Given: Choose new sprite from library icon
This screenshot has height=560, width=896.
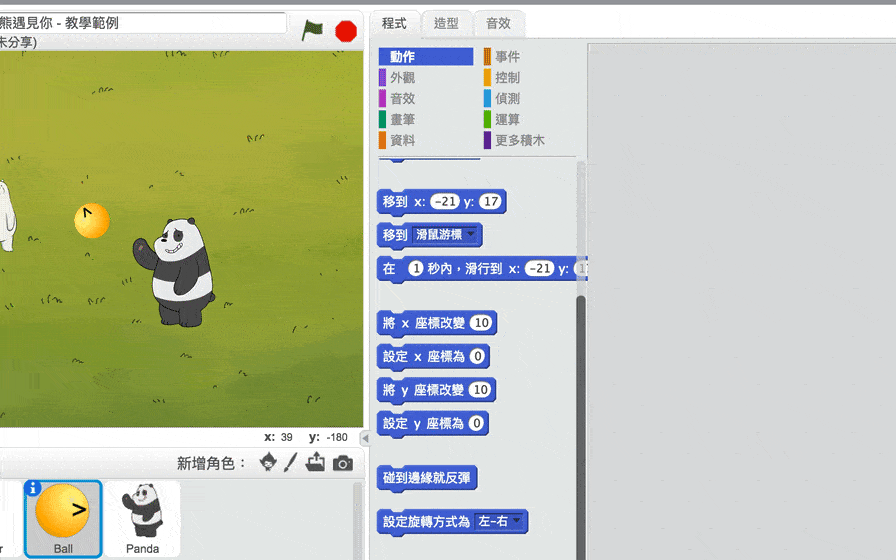Looking at the screenshot, I should click(x=268, y=462).
